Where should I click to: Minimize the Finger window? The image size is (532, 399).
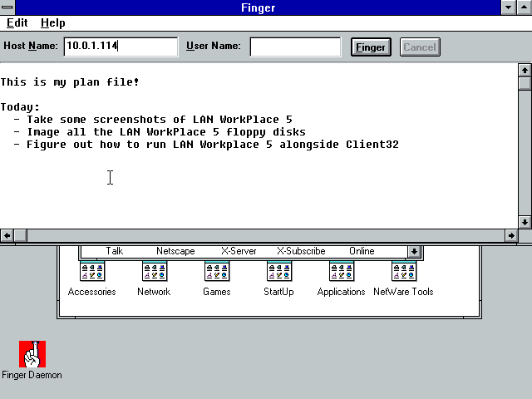508,7
